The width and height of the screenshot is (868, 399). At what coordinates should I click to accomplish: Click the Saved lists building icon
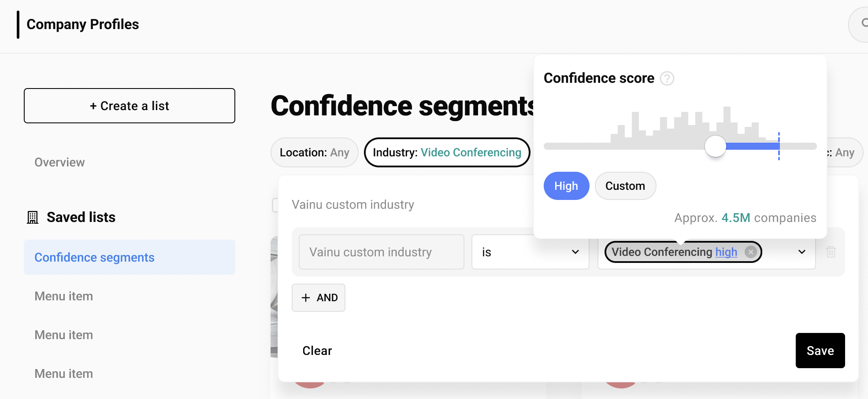click(33, 217)
